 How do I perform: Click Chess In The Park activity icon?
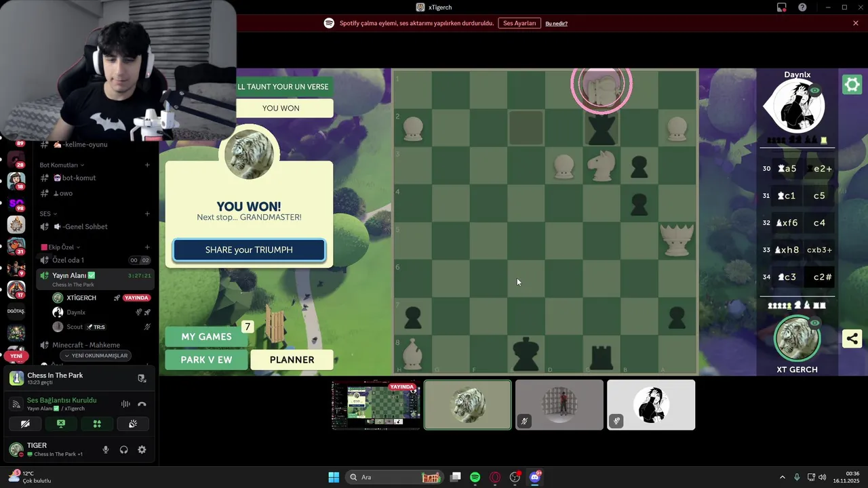(16, 378)
